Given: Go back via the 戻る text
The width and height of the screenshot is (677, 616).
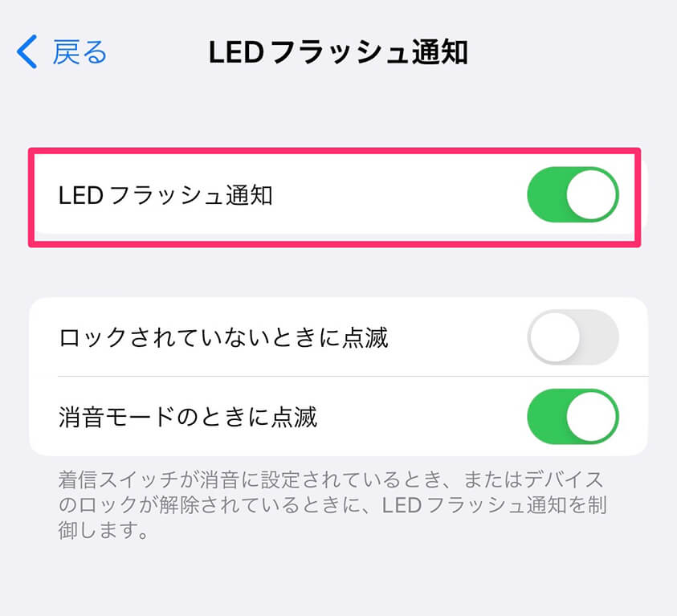Looking at the screenshot, I should click(x=80, y=52).
